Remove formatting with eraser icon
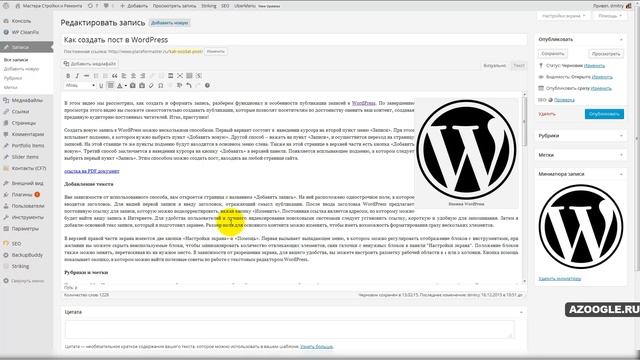The image size is (640, 360). (151, 85)
